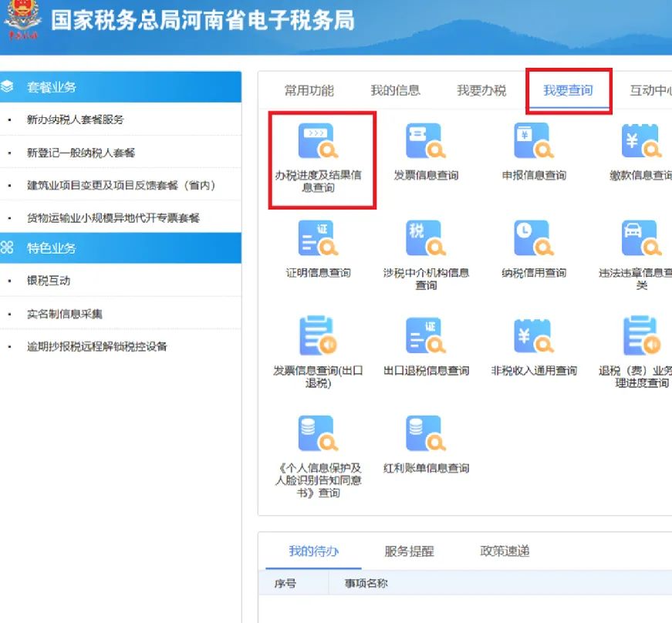Open 建筑业项目变更及项目反馈套餐（省内） link
The width and height of the screenshot is (672, 623).
coord(121,185)
